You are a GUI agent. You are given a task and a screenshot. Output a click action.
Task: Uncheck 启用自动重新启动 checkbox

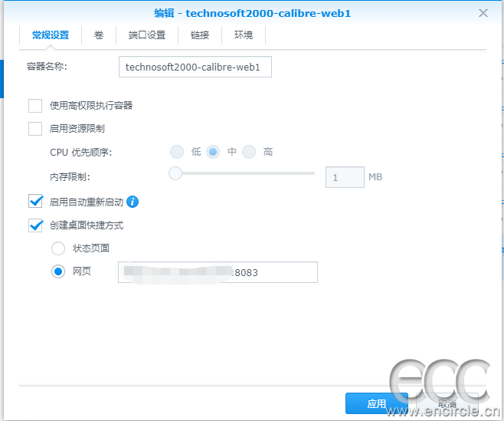[35, 202]
